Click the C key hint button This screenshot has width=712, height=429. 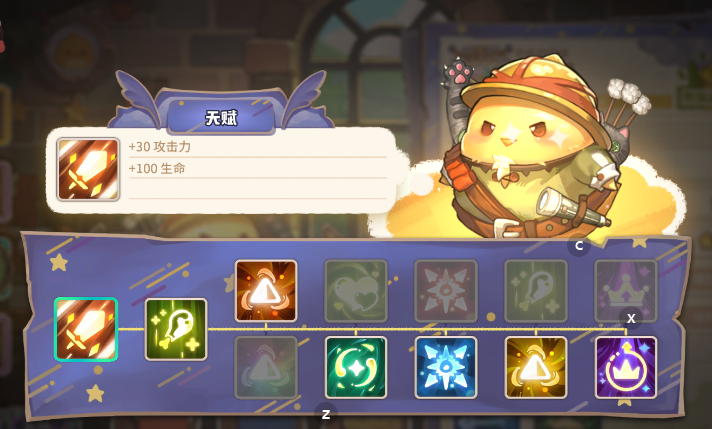578,246
